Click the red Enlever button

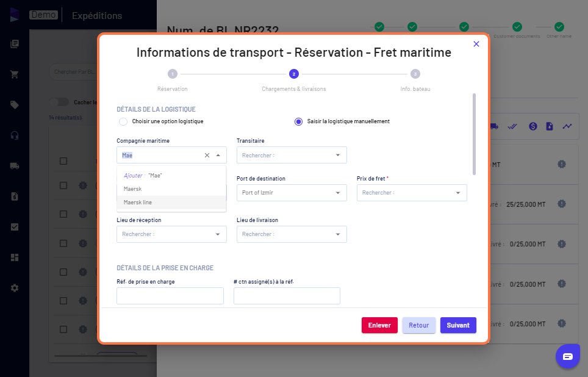point(379,325)
